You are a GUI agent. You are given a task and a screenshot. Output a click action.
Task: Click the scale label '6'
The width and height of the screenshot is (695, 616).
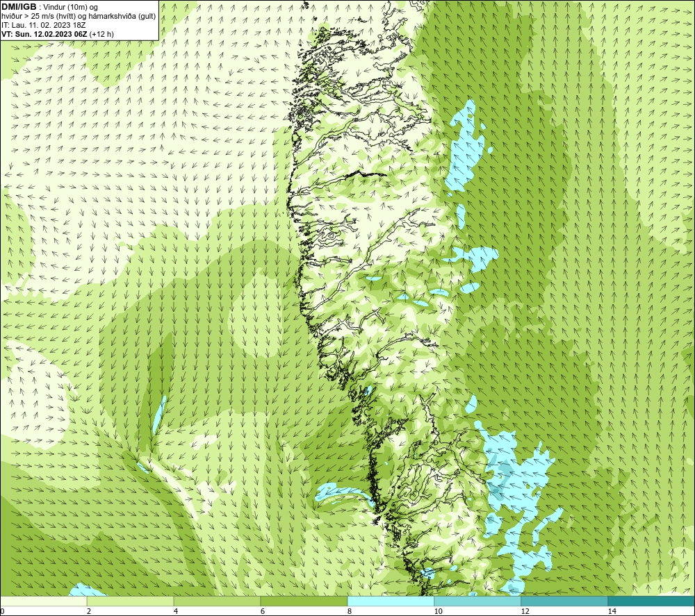tap(263, 611)
